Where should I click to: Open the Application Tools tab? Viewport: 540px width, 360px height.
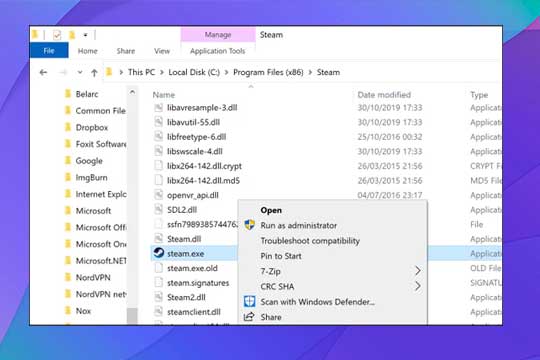pos(217,51)
